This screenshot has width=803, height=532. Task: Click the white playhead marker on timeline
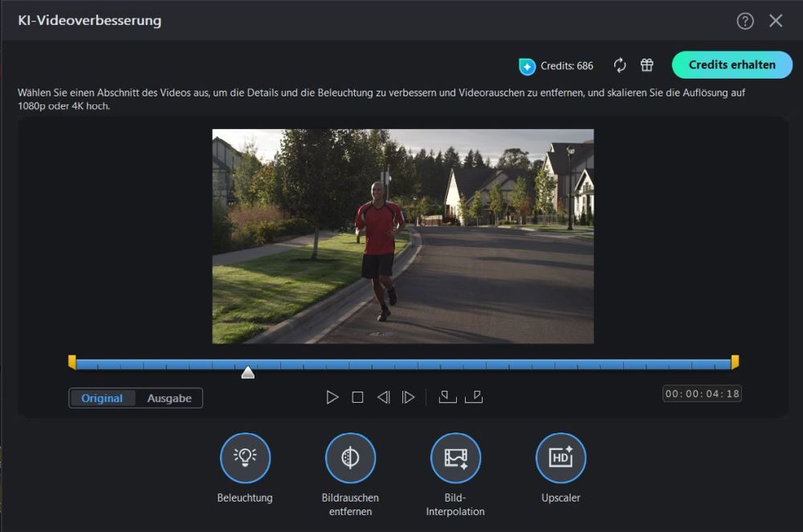click(x=248, y=372)
